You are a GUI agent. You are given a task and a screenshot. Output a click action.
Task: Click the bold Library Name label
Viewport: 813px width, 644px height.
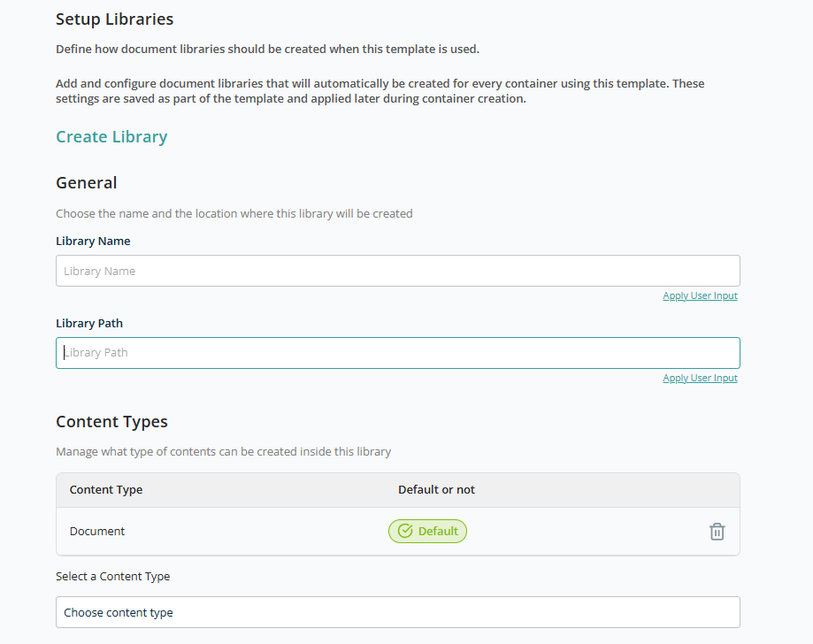pos(93,241)
